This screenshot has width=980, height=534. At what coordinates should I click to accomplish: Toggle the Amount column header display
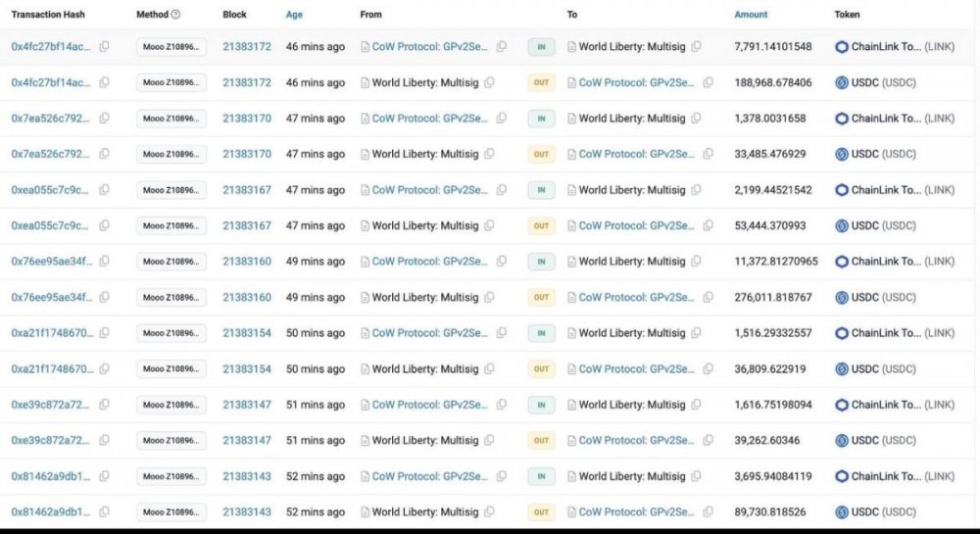pyautogui.click(x=751, y=15)
